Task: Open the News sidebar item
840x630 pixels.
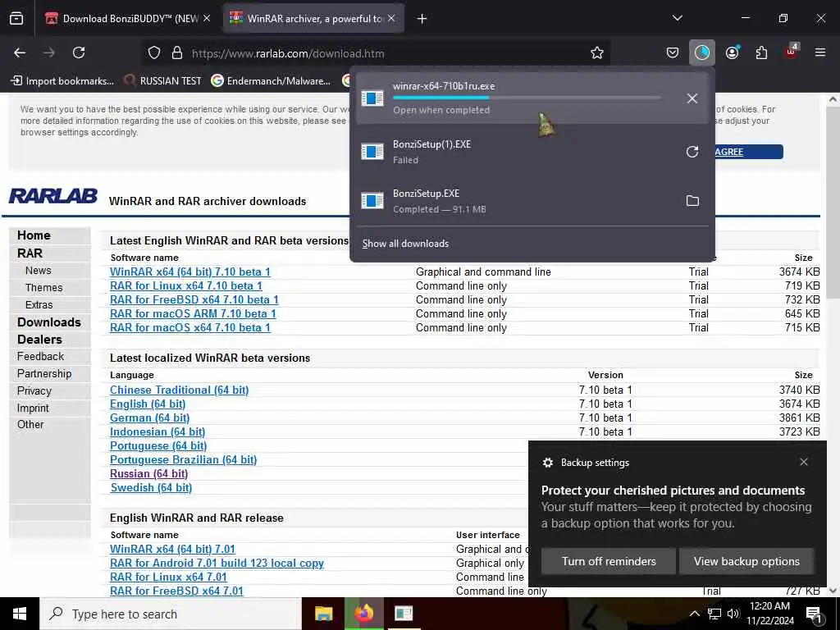Action: pyautogui.click(x=38, y=271)
